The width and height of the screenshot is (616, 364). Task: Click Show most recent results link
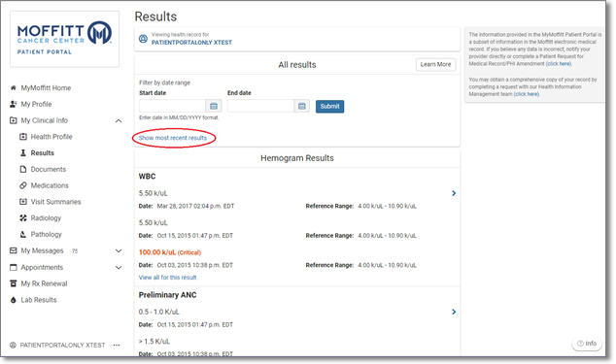pos(173,138)
